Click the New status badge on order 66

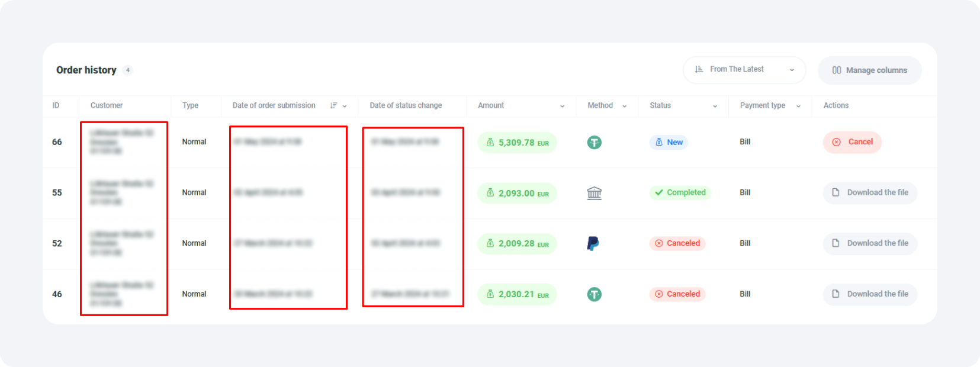pyautogui.click(x=669, y=143)
